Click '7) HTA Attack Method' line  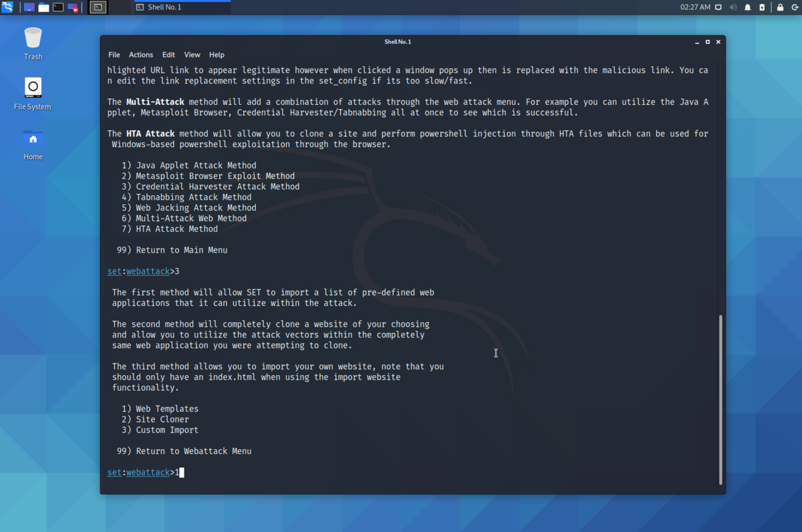pos(170,229)
